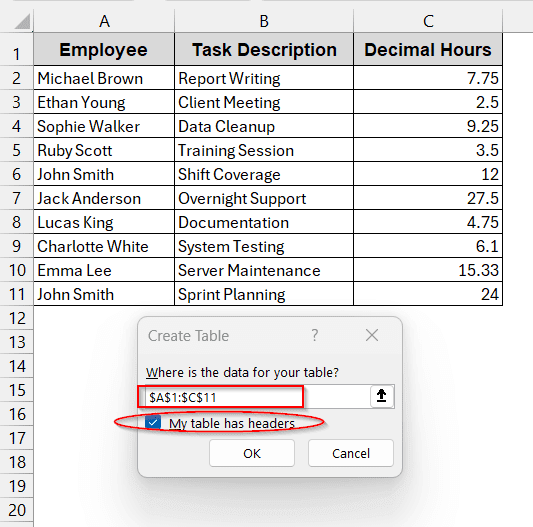Click the 3.5 hours cell

(x=428, y=150)
